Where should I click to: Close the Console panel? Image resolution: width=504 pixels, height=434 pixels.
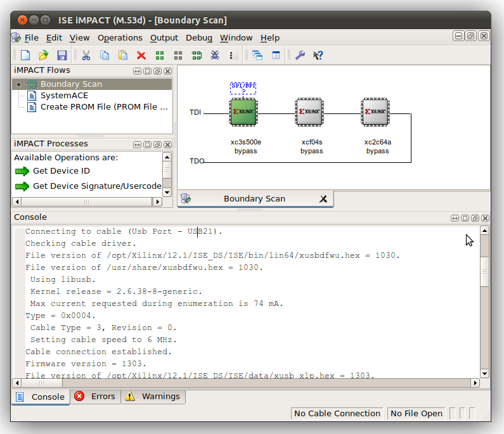pyautogui.click(x=485, y=218)
